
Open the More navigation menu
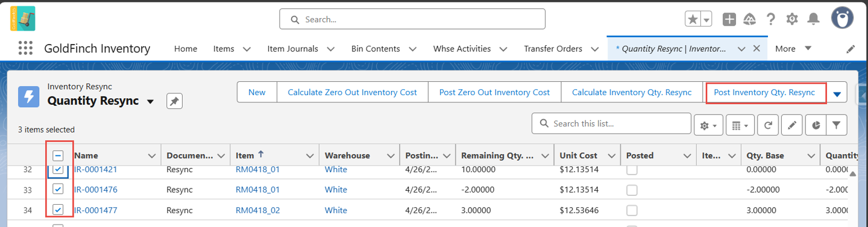pyautogui.click(x=793, y=49)
